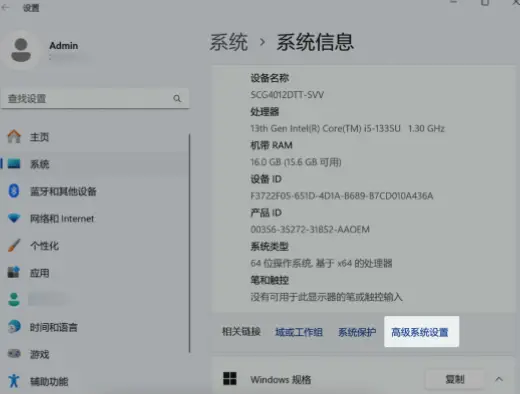The image size is (520, 395).
Task: Click the Admin profile avatar
Action: coord(21,50)
